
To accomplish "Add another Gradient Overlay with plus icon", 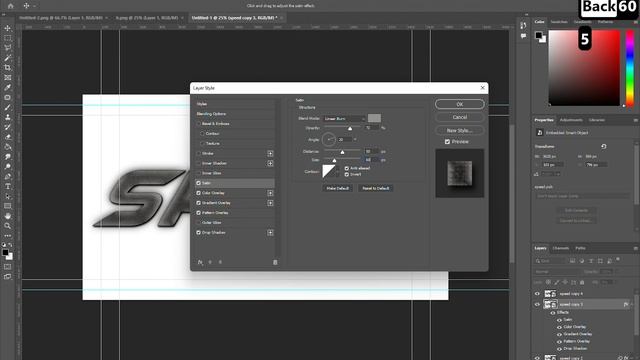I will coord(270,203).
